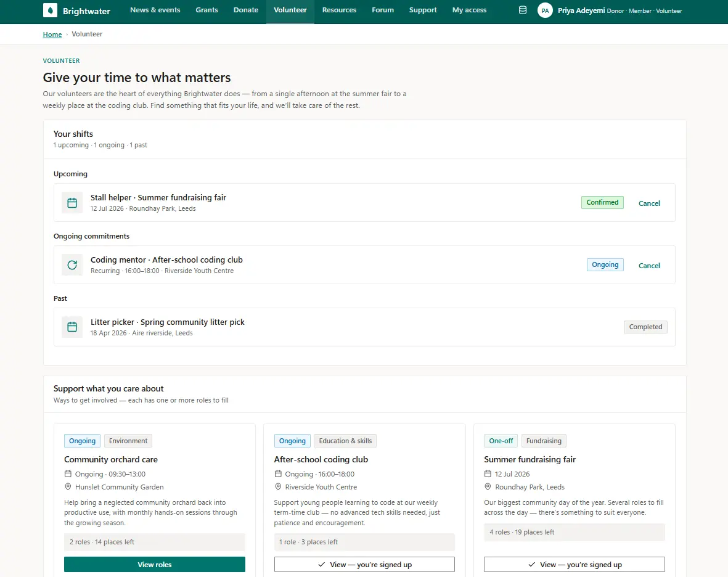Click location pin beside Hunslet Community Garden

click(x=68, y=487)
